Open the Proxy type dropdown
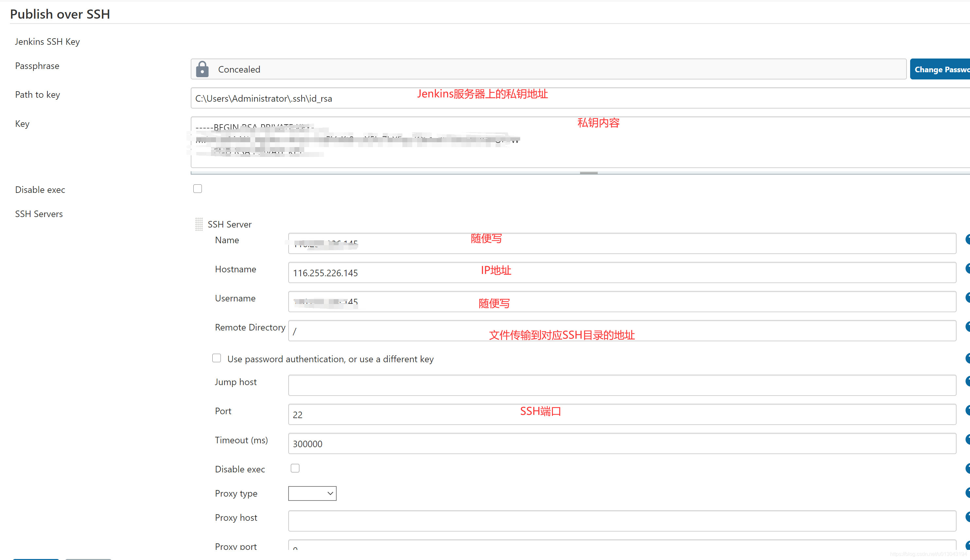The width and height of the screenshot is (970, 560). coord(312,493)
